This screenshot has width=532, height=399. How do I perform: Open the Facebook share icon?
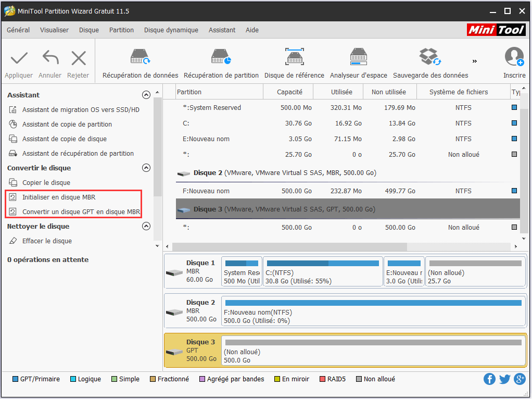coord(489,379)
